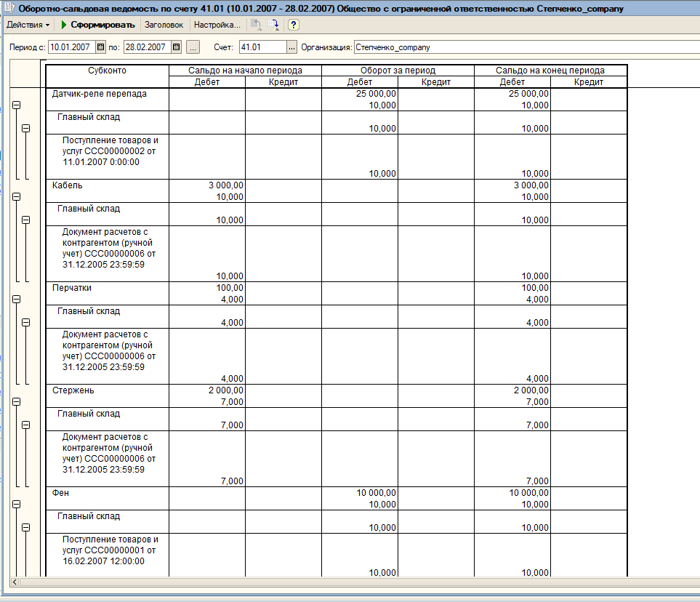Select the Сальдо на начало периода header

tap(245, 70)
